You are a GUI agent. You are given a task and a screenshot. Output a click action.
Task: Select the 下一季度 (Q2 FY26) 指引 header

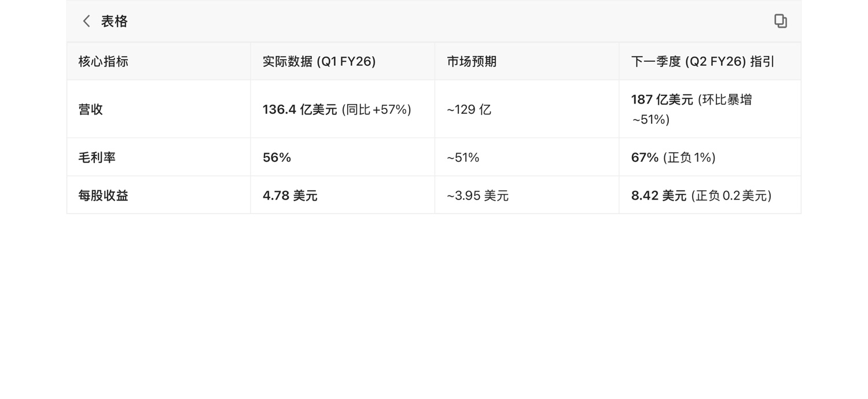[703, 61]
